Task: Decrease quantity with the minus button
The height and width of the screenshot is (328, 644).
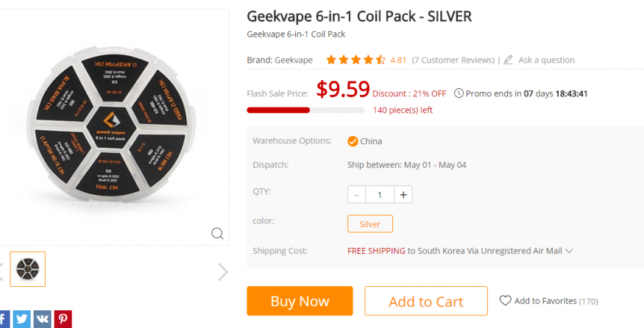Action: 357,195
